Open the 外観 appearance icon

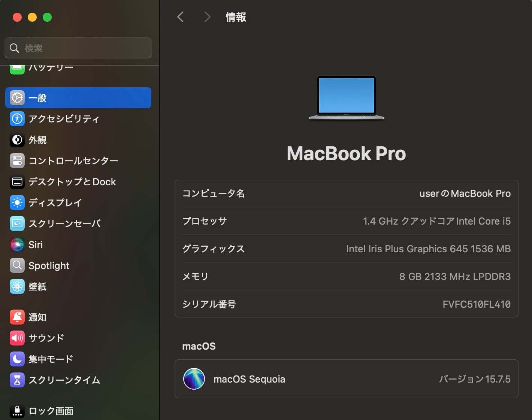point(17,140)
